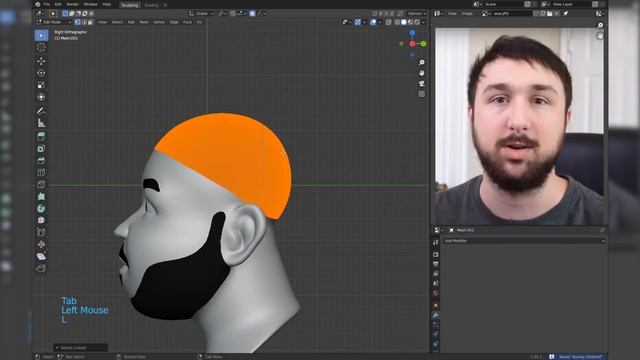The image size is (640, 360).
Task: Enable edge select mode
Action: (84, 22)
